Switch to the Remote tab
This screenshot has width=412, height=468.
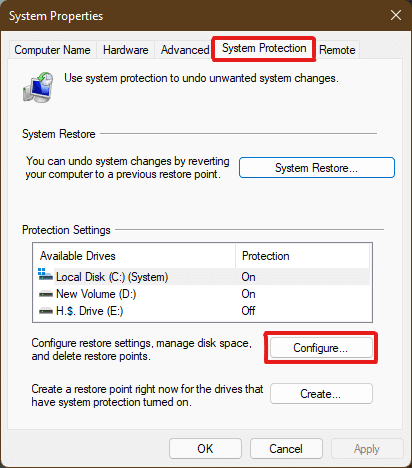pyautogui.click(x=337, y=50)
